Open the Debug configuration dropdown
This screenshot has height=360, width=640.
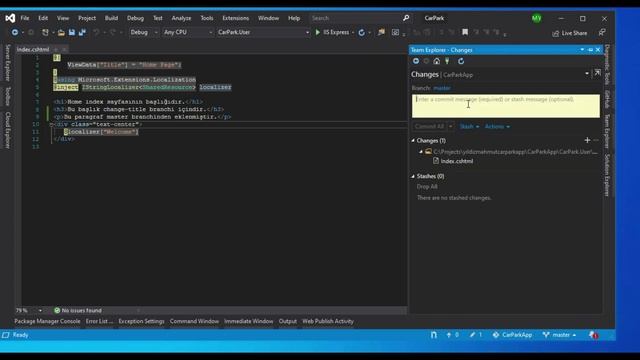144,32
